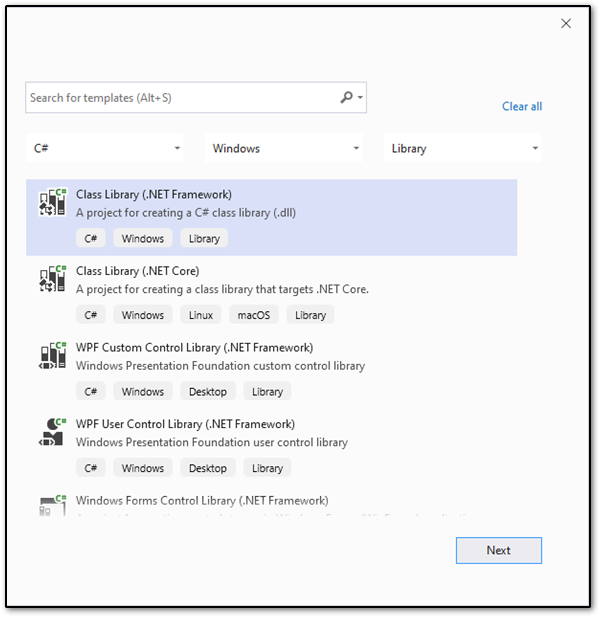600x617 pixels.
Task: Click Desktop tag under WPF Custom Control Library
Action: tap(208, 391)
